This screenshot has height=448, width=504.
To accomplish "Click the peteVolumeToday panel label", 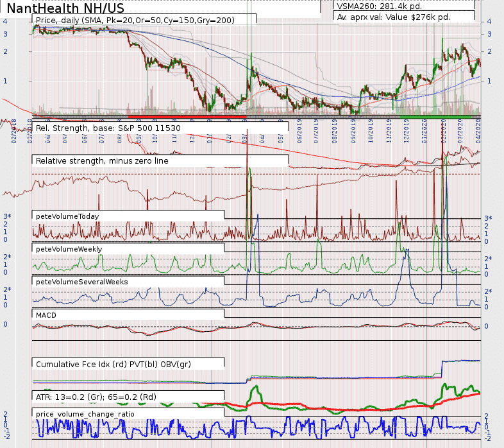I will coord(67,216).
